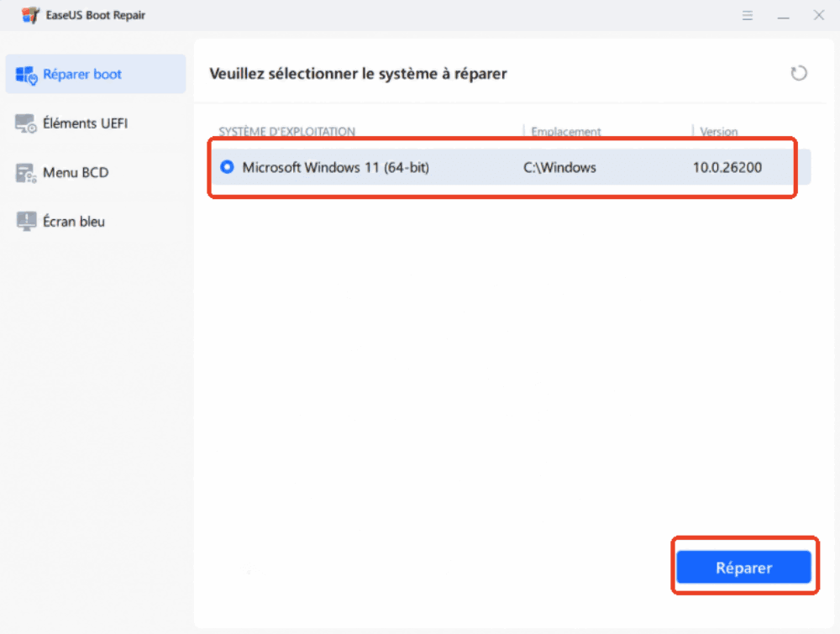This screenshot has width=840, height=634.
Task: Click the 10.0.26200 version value
Action: [727, 168]
